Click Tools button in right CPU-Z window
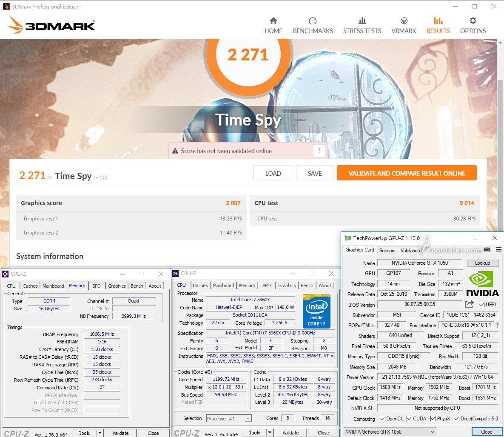The image size is (504, 437). [x=254, y=432]
